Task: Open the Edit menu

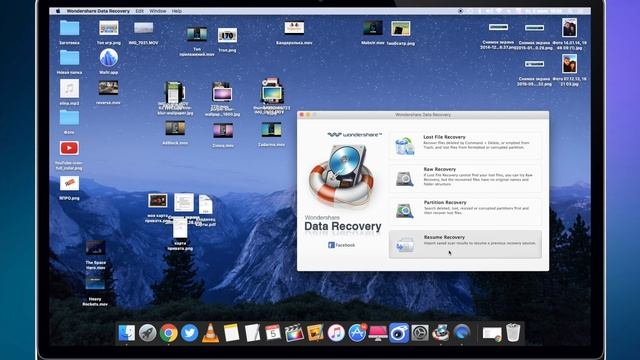Action: tap(140, 11)
